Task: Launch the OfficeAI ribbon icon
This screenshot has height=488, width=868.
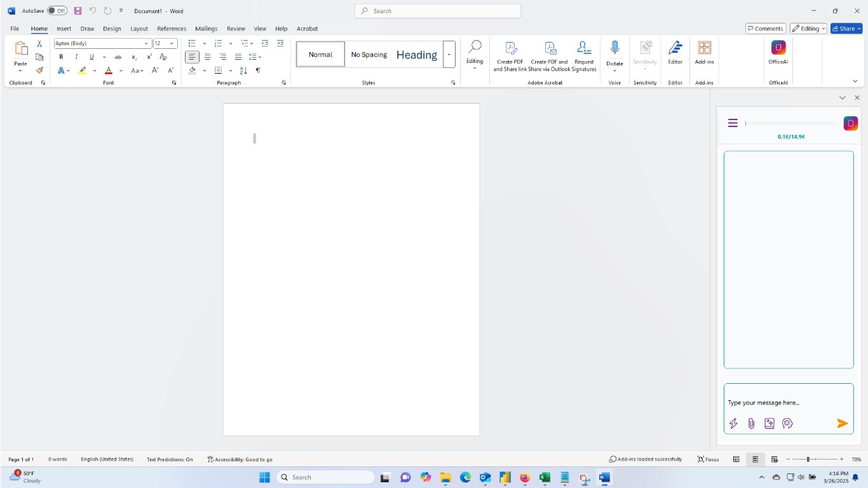Action: coord(778,48)
